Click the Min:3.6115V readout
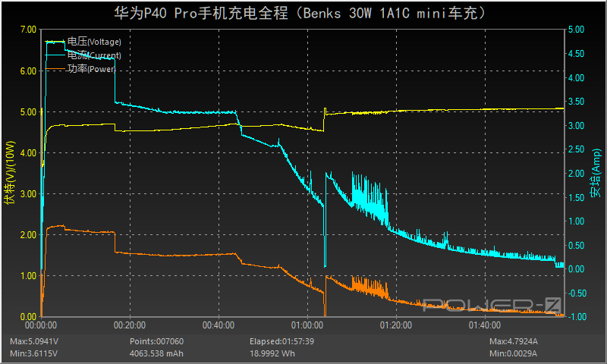Screen dimensions: 607x364 pos(33,353)
